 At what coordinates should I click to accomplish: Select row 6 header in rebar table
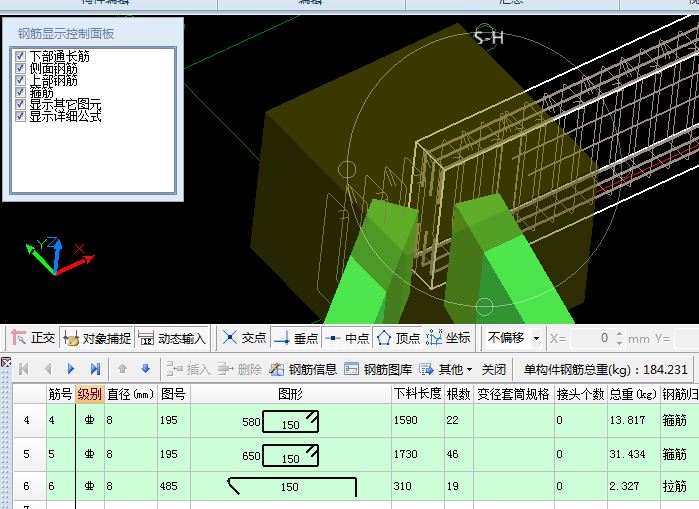[x=29, y=486]
